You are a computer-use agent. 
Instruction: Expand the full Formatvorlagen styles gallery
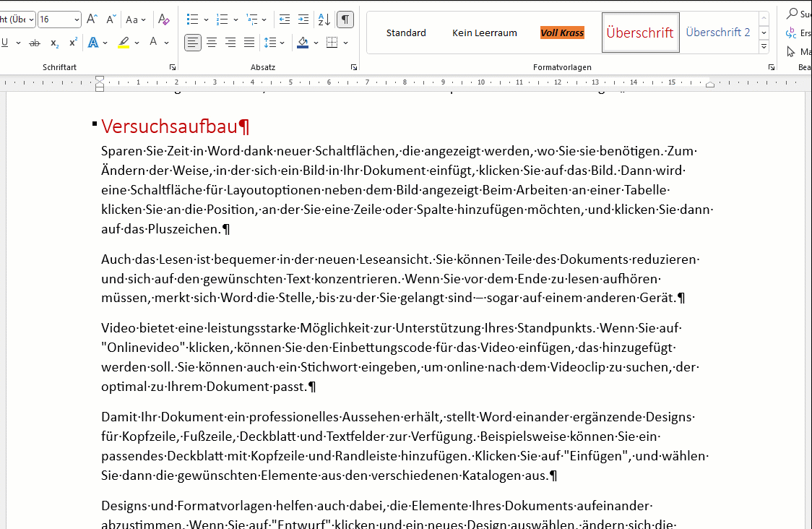coord(764,47)
